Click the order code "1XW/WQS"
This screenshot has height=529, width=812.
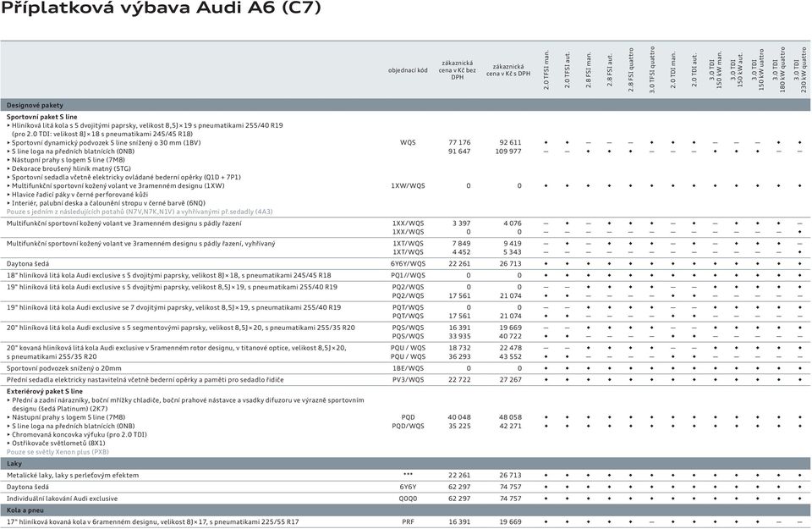pos(408,185)
